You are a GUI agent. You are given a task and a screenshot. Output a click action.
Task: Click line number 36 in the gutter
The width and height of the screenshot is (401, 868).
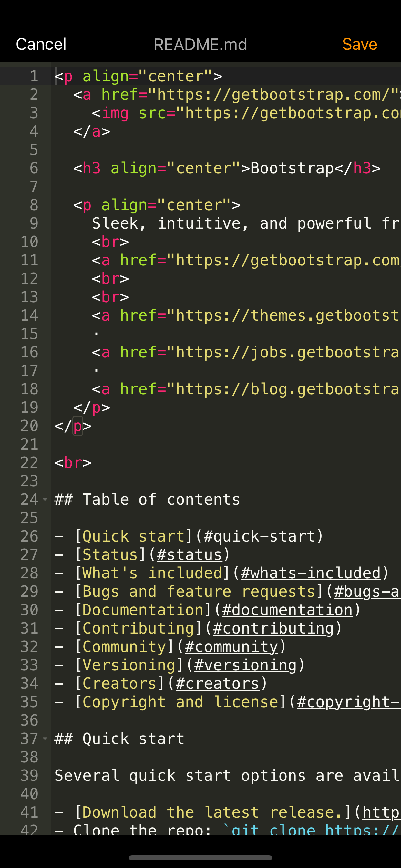point(29,720)
